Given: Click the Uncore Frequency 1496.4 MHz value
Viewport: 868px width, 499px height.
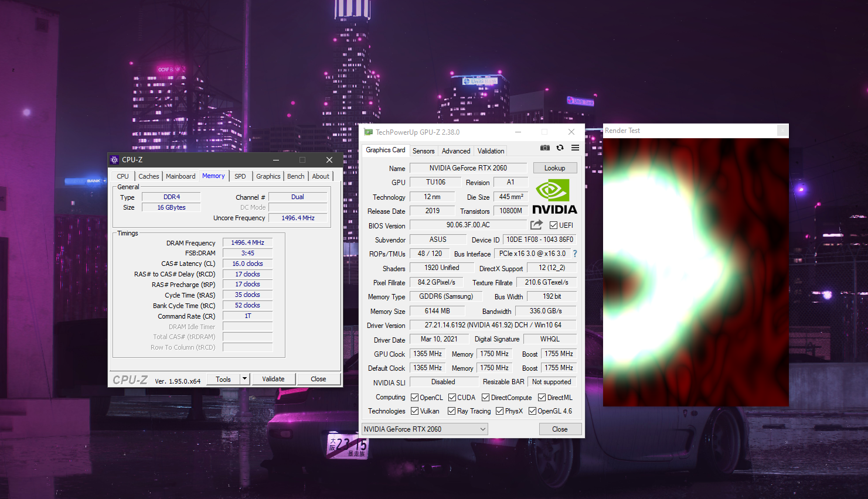Looking at the screenshot, I should click(x=298, y=218).
